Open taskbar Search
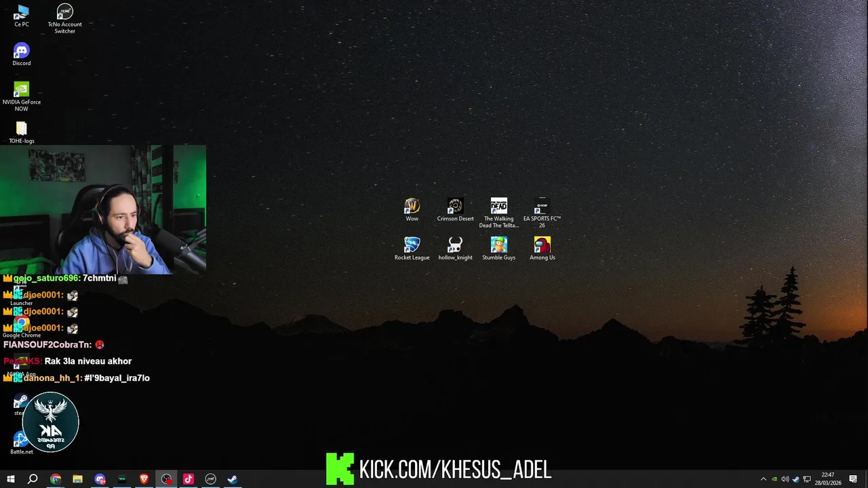The image size is (868, 488). [x=33, y=479]
